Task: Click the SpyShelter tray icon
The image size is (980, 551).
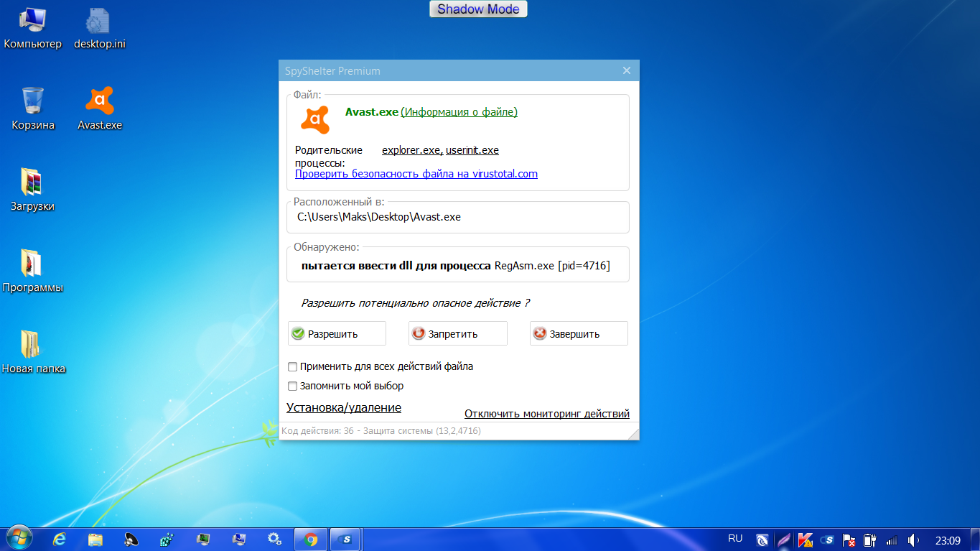Action: (x=827, y=540)
